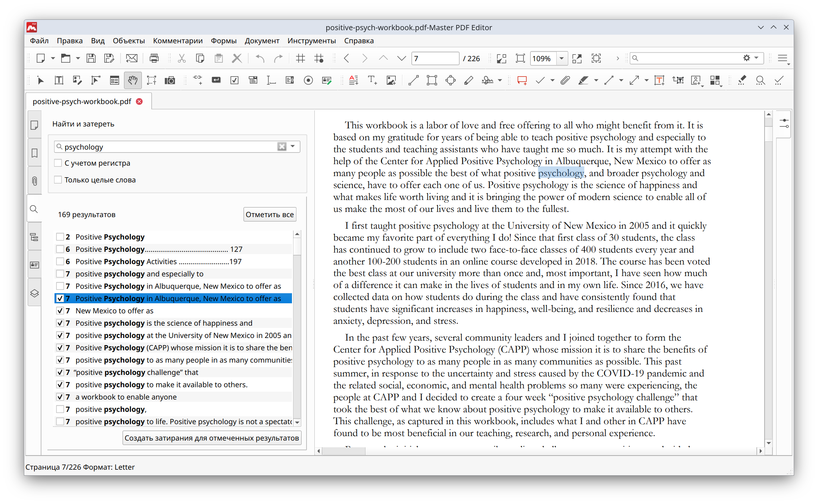The image size is (818, 504).
Task: Close the positive-psych-workbook.pdf tab
Action: [x=140, y=101]
